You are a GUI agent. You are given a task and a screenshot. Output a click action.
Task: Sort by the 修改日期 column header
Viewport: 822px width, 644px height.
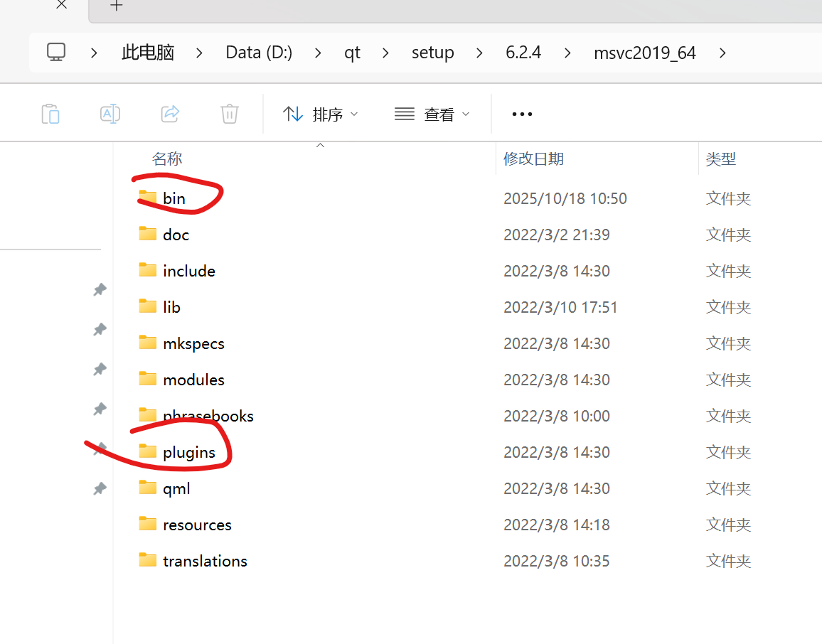pyautogui.click(x=534, y=159)
